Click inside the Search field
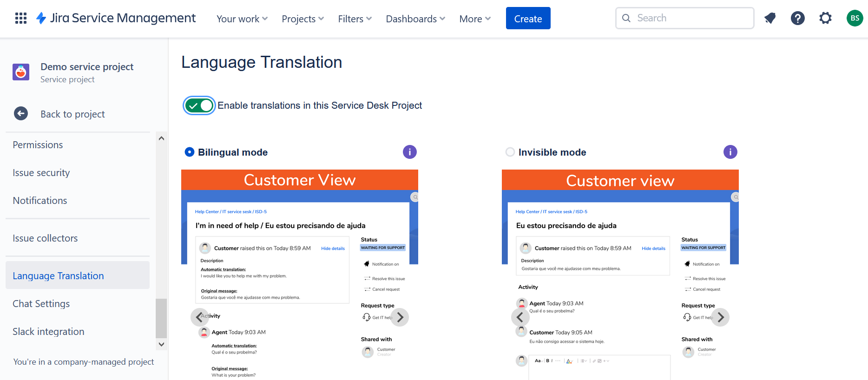The image size is (868, 380). click(684, 18)
